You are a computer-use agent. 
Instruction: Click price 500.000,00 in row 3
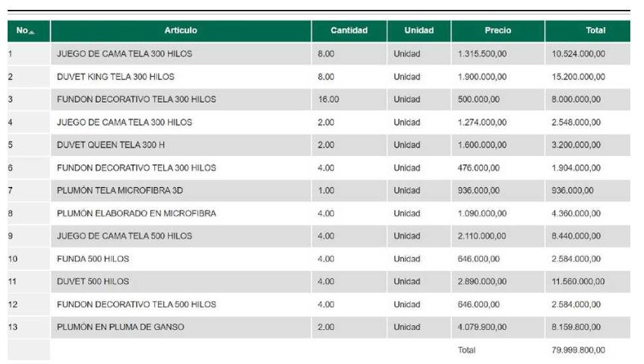[x=478, y=100]
